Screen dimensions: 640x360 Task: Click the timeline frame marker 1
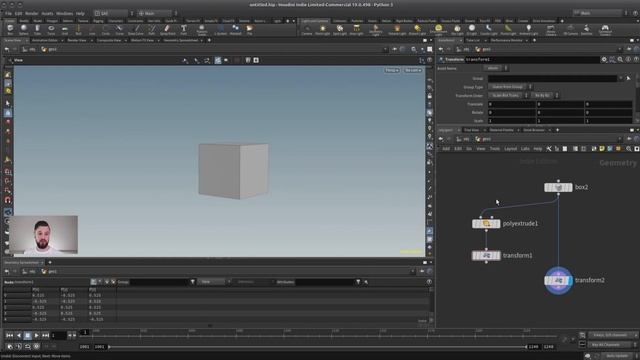point(85,332)
